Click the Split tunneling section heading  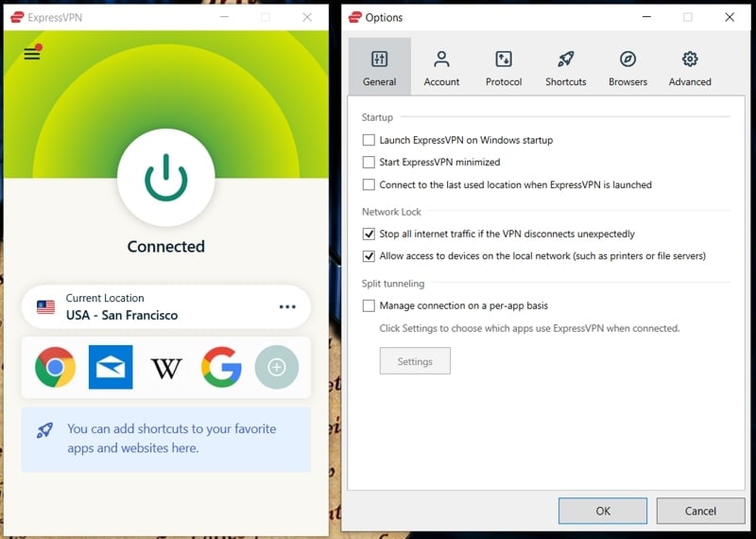[x=393, y=284]
